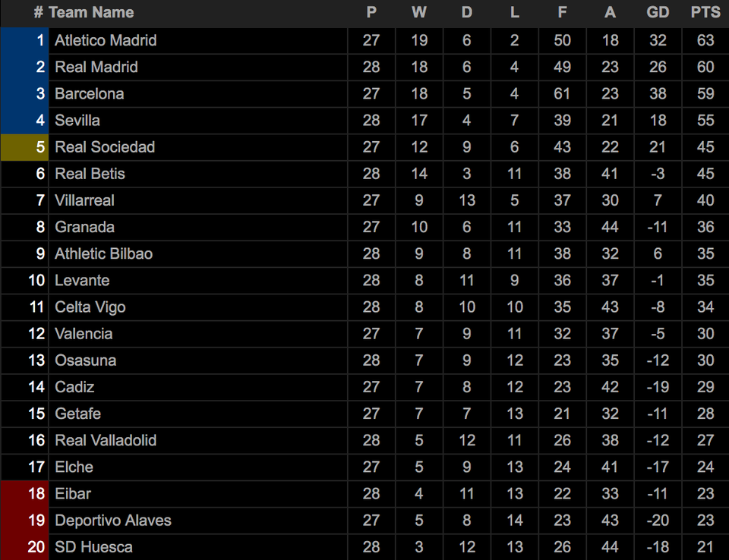
Task: Click olive position 5 rank cell
Action: click(x=24, y=147)
